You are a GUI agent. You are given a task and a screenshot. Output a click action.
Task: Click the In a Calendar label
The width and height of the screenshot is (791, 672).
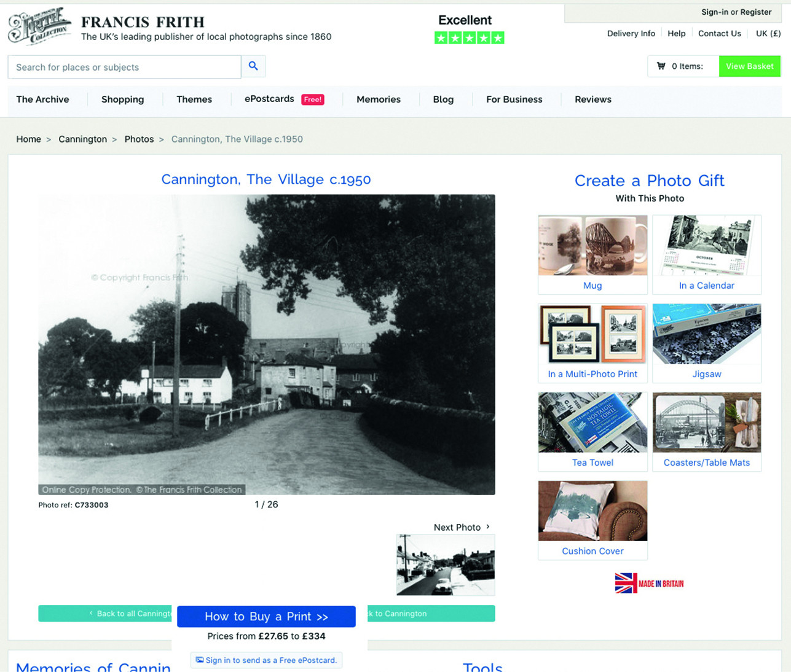click(x=707, y=286)
